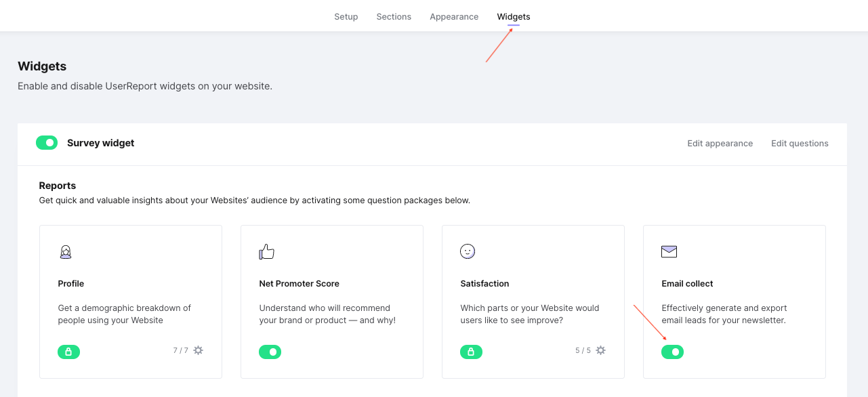The image size is (868, 397).
Task: Click the Email collect envelope icon
Action: click(669, 252)
